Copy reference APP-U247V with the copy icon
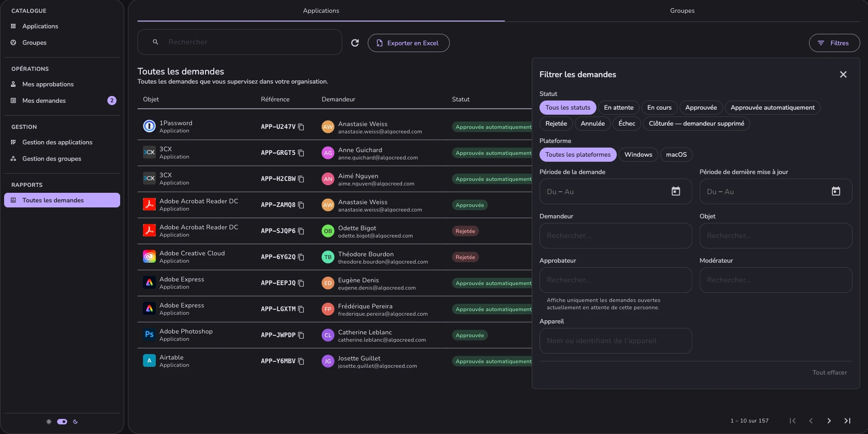 [301, 127]
